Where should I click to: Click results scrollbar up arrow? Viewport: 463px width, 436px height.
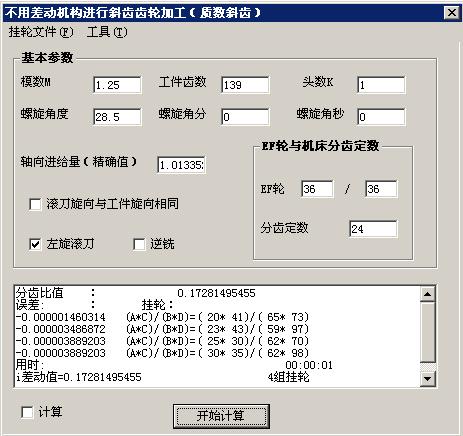pyautogui.click(x=427, y=294)
